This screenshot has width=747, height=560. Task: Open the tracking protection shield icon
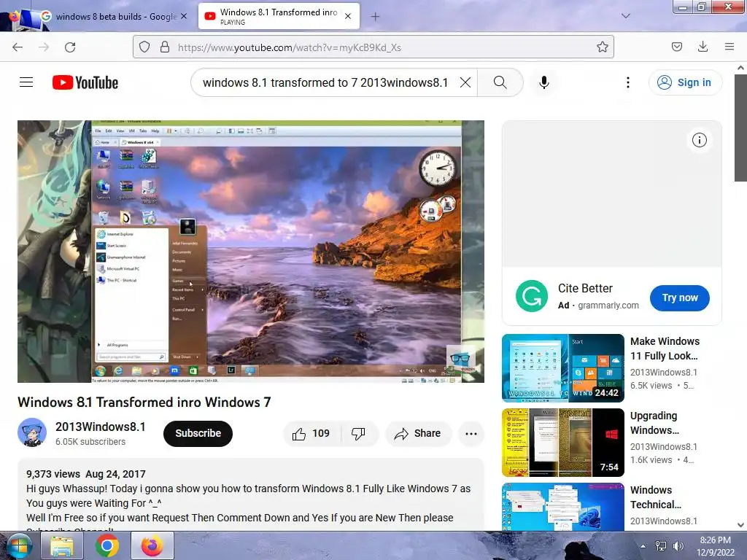pyautogui.click(x=144, y=47)
